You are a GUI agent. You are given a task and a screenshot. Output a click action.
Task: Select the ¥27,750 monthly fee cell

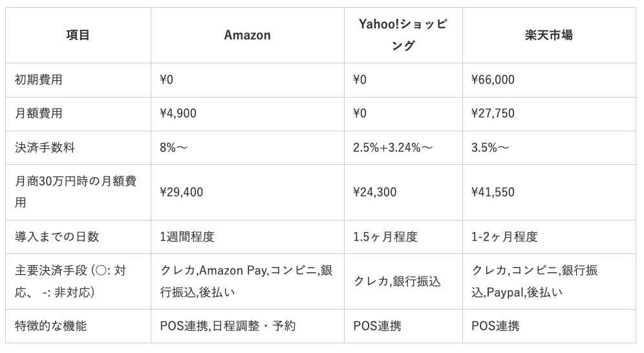click(x=493, y=114)
